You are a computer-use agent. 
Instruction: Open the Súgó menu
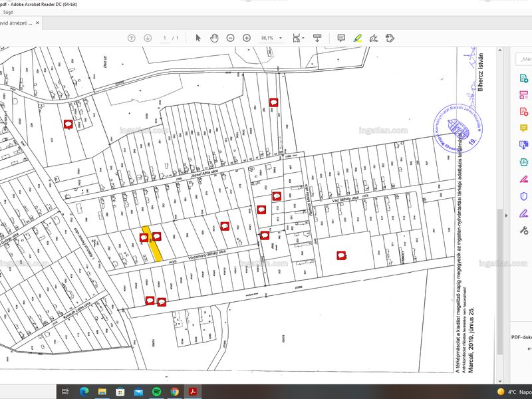pos(8,12)
